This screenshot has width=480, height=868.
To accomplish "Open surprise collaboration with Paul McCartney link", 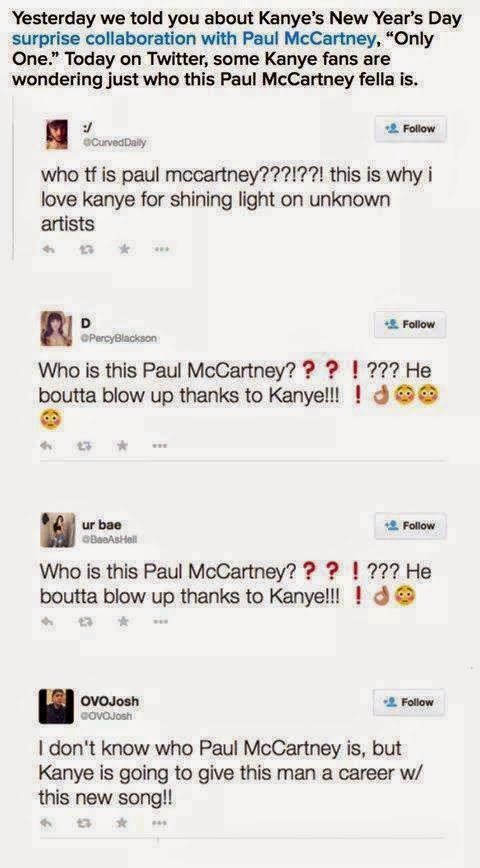I will click(193, 39).
